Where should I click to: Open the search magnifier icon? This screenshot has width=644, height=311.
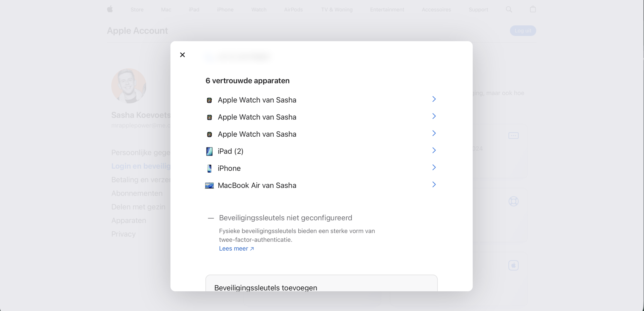pos(509,10)
